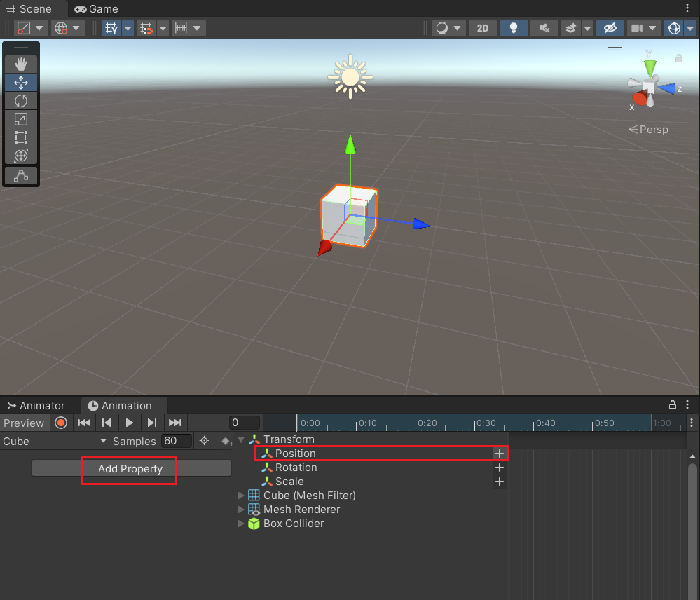The height and width of the screenshot is (600, 700).
Task: Add the Position property plus button
Action: 500,454
